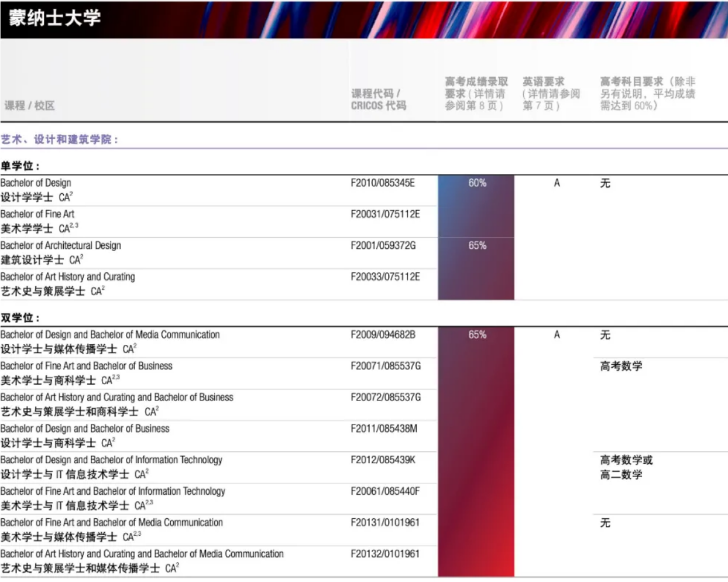
Task: Click the Bachelor of Art History and Curating row
Action: tap(68, 277)
